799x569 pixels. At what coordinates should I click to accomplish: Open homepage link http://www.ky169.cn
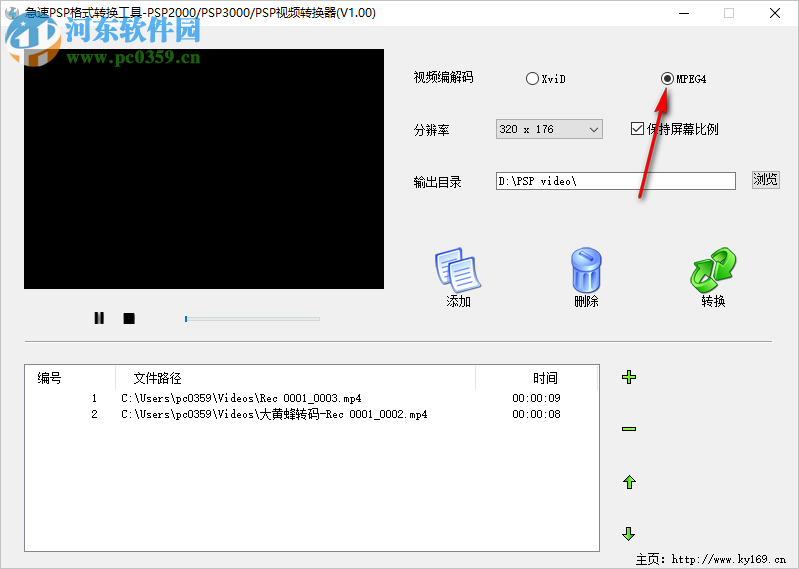729,559
